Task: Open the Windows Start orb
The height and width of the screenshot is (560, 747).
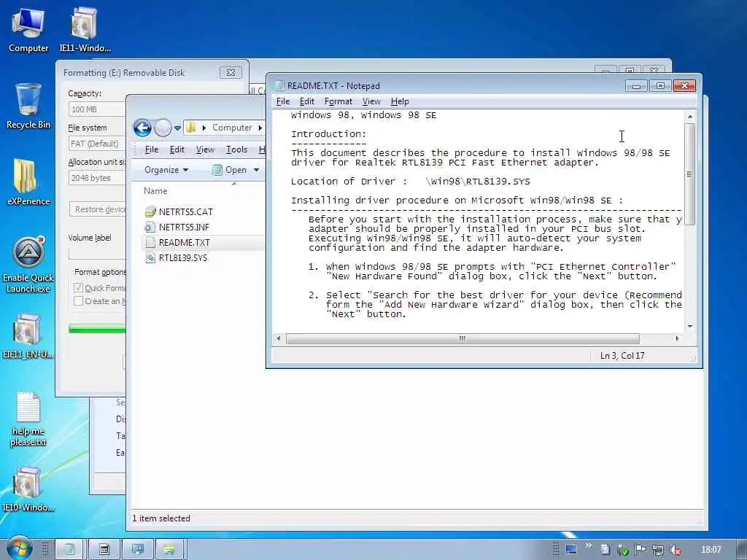Action: click(18, 548)
